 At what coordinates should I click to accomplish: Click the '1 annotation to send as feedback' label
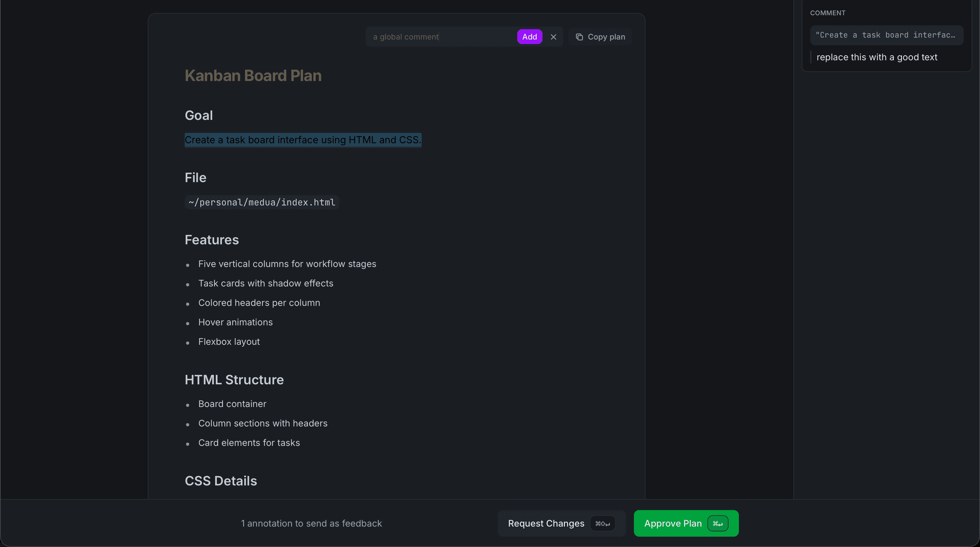pos(311,523)
